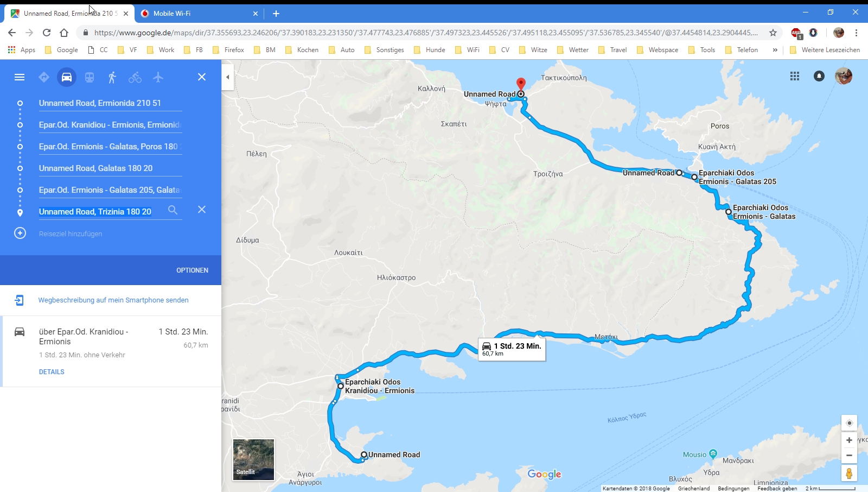Image resolution: width=868 pixels, height=492 pixels.
Task: Click the Google apps grid icon
Action: (795, 76)
